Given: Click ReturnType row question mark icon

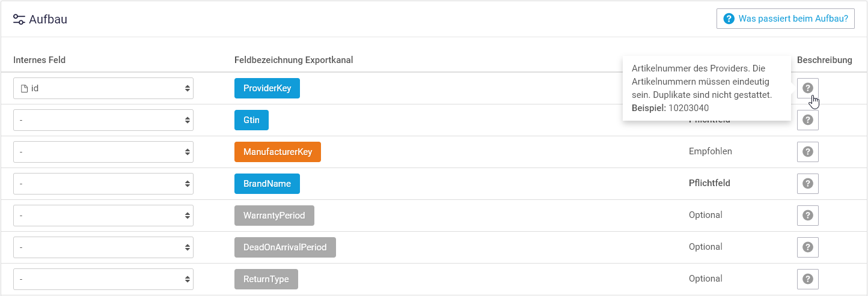Looking at the screenshot, I should [807, 279].
